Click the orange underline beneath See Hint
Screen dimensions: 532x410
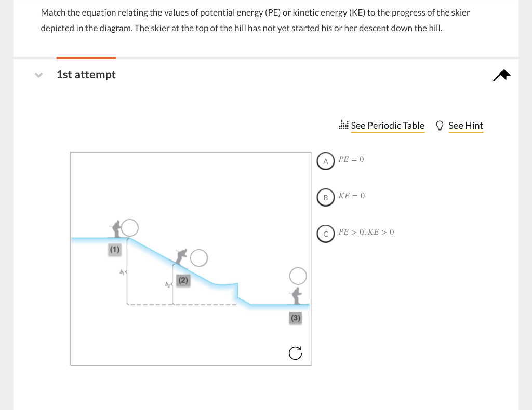(465, 132)
